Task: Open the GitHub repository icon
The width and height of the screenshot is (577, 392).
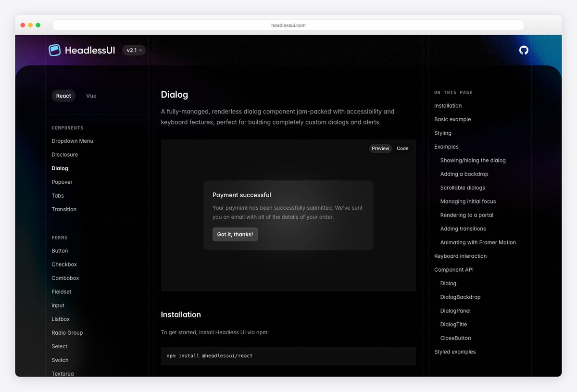Action: [524, 50]
